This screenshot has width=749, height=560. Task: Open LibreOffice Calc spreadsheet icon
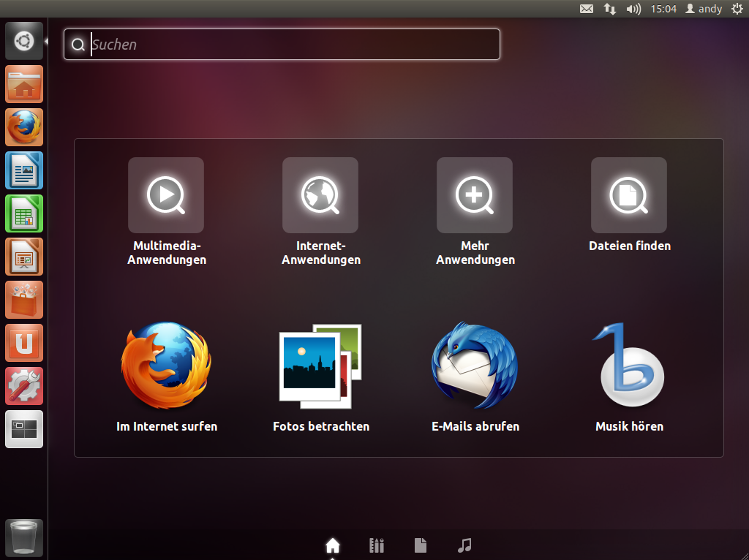click(x=24, y=214)
